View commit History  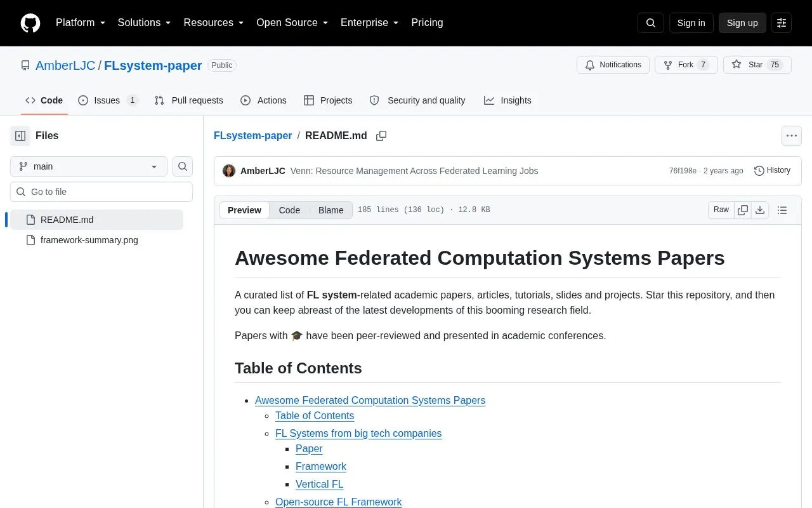772,171
